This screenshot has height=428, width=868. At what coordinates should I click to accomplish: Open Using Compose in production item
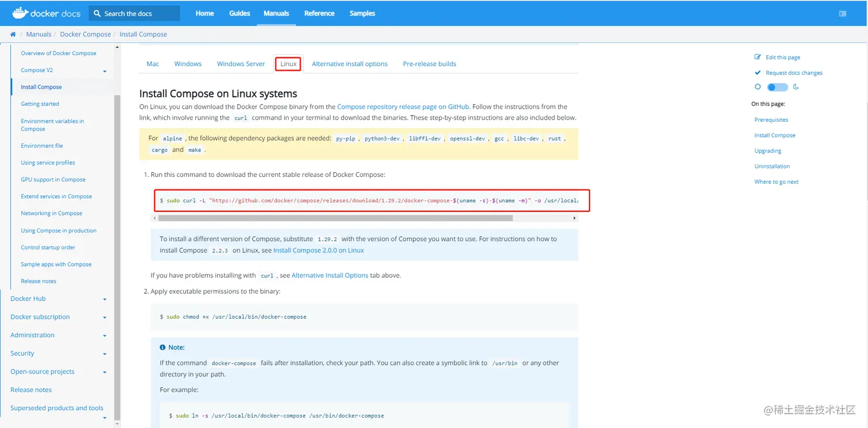[59, 231]
